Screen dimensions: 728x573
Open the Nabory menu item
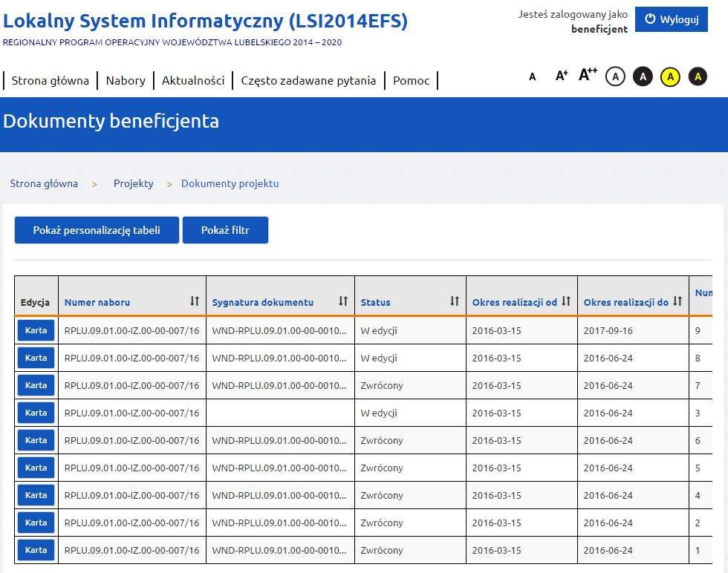tap(126, 81)
